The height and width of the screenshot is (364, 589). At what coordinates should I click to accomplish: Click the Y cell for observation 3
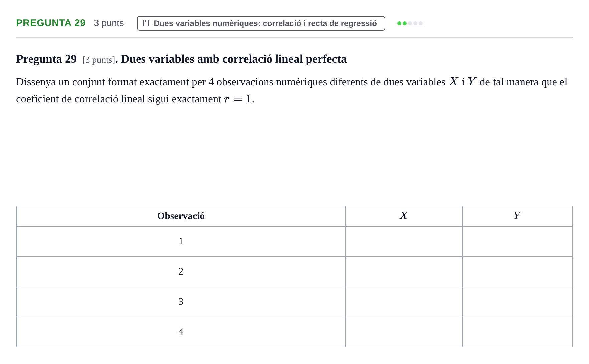coord(518,302)
